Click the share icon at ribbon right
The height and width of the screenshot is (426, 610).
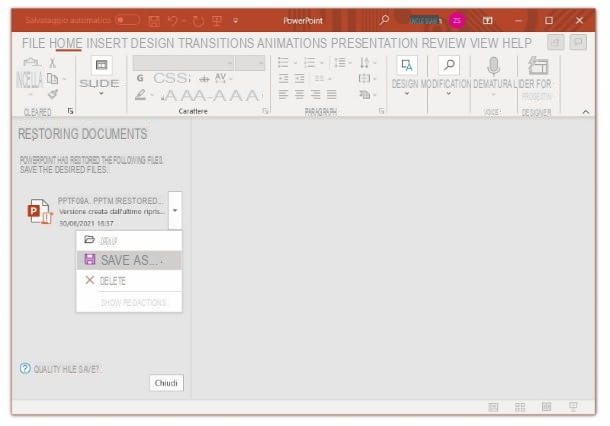[556, 42]
